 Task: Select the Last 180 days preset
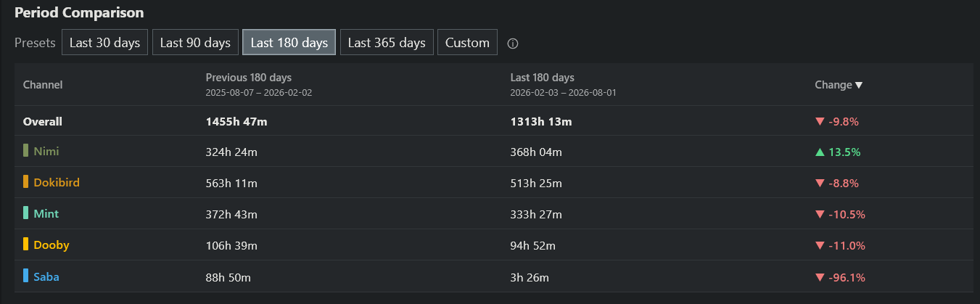coord(289,43)
